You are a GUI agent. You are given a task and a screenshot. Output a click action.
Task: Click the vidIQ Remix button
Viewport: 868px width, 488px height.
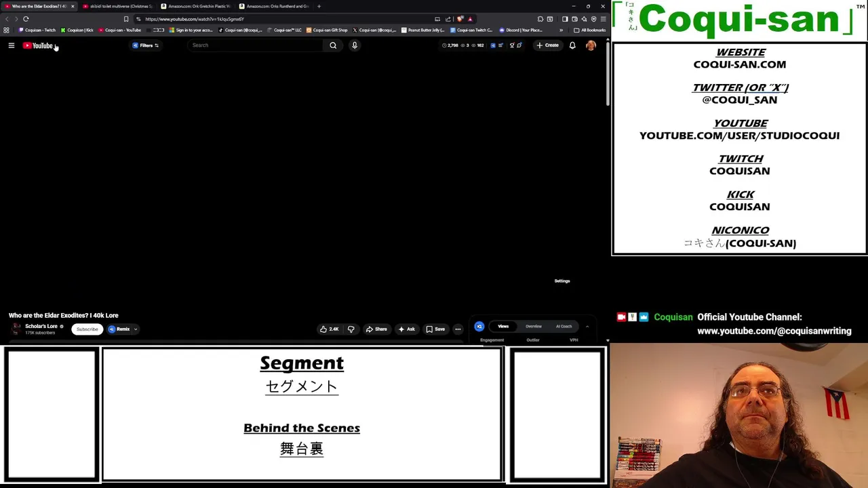(x=119, y=329)
